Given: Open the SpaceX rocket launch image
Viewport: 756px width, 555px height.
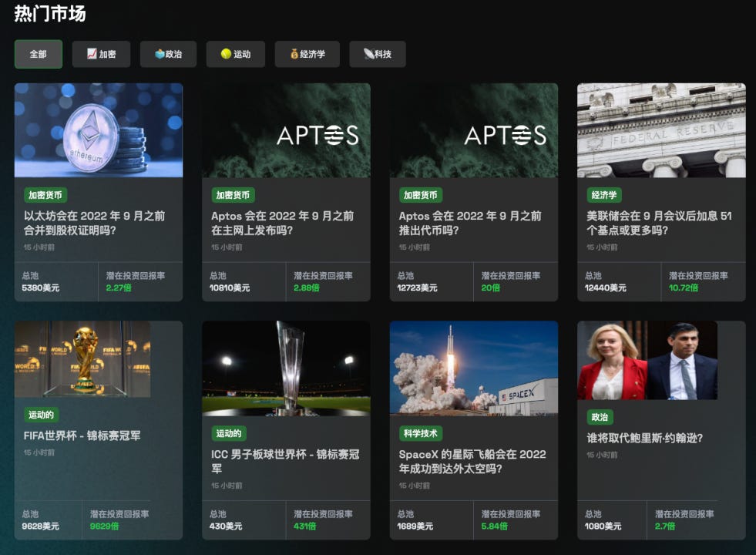Looking at the screenshot, I should [474, 368].
